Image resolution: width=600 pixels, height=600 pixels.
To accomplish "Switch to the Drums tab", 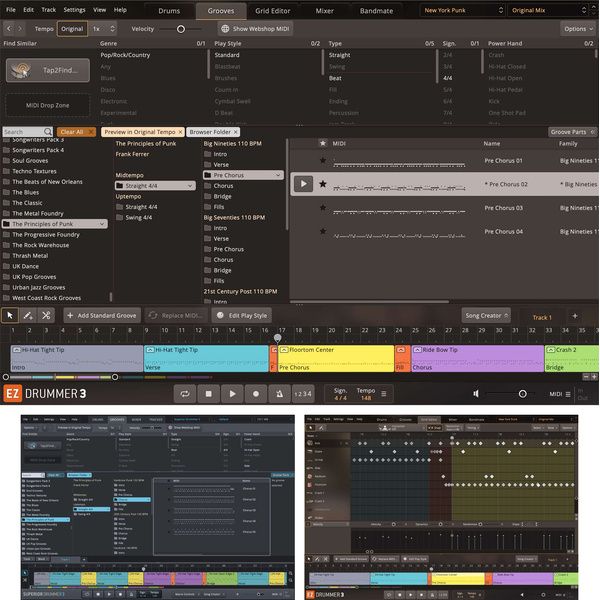I will coord(169,11).
